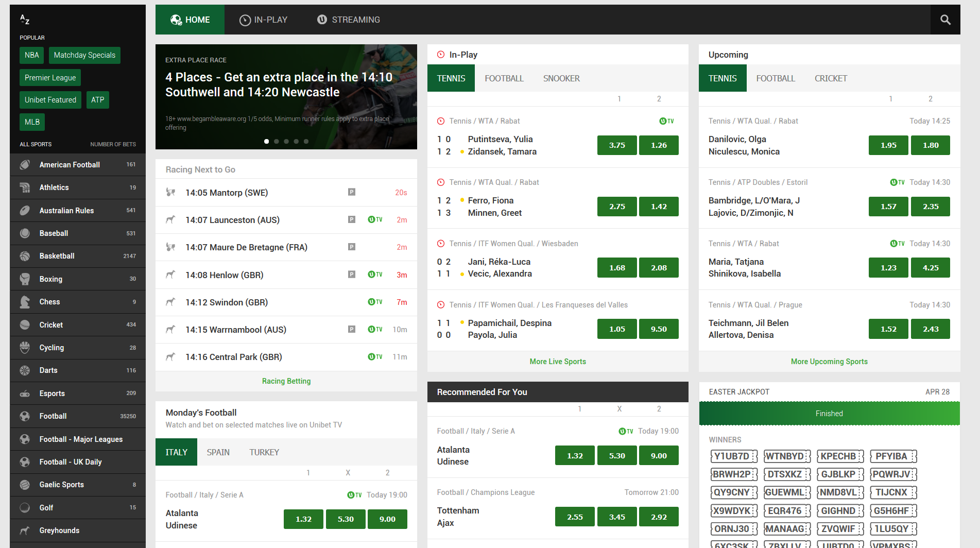Select the NBA popular tag
Image resolution: width=980 pixels, height=548 pixels.
click(32, 55)
